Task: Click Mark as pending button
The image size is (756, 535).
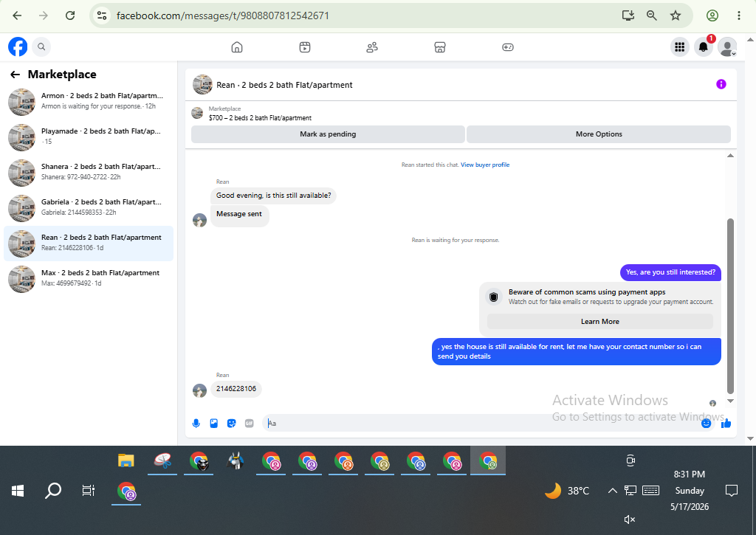Action: [x=328, y=134]
